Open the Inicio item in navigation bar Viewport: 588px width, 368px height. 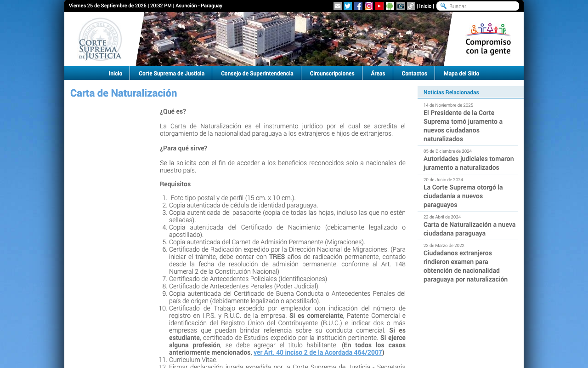click(115, 74)
